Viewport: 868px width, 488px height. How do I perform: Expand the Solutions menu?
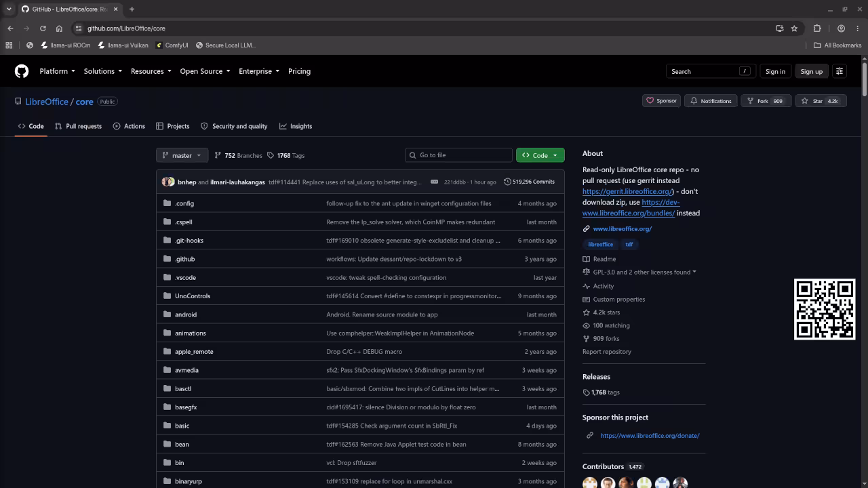click(x=103, y=71)
